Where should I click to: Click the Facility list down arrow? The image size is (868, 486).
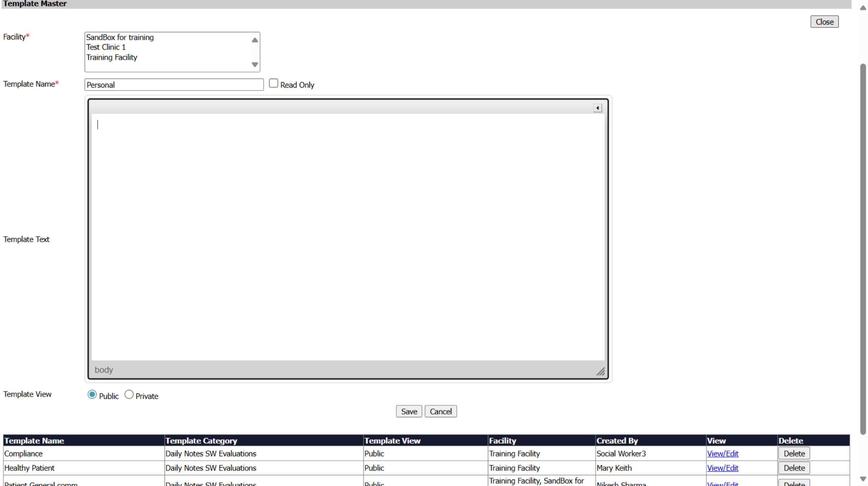[255, 64]
